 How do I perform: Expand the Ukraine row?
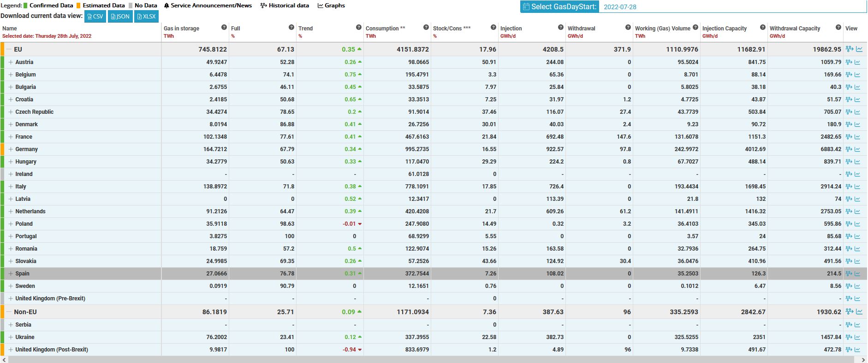11,337
